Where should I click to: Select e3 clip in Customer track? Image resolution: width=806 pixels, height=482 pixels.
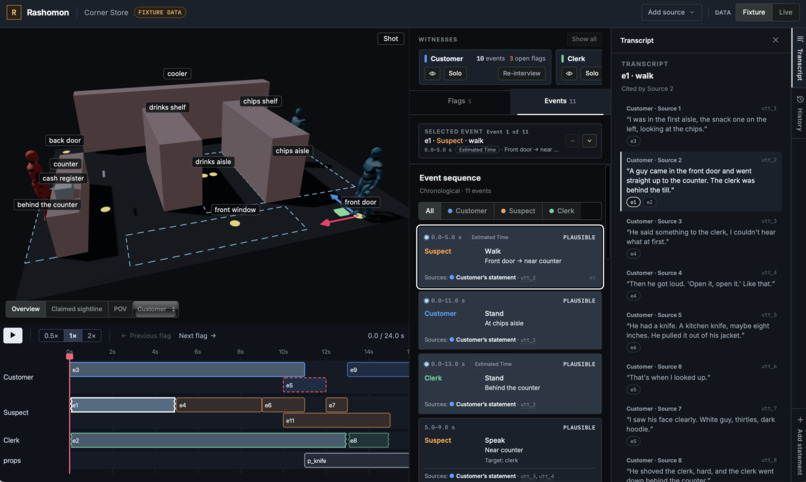coord(188,369)
